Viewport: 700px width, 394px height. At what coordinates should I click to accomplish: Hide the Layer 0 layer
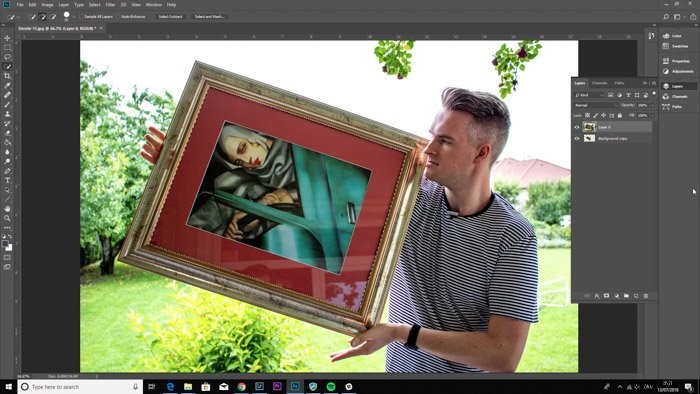tap(577, 127)
